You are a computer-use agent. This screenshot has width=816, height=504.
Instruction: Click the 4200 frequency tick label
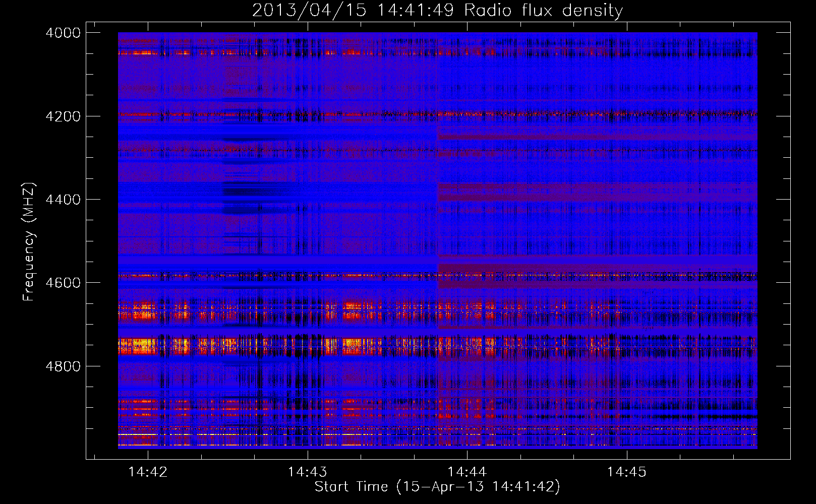coord(63,116)
